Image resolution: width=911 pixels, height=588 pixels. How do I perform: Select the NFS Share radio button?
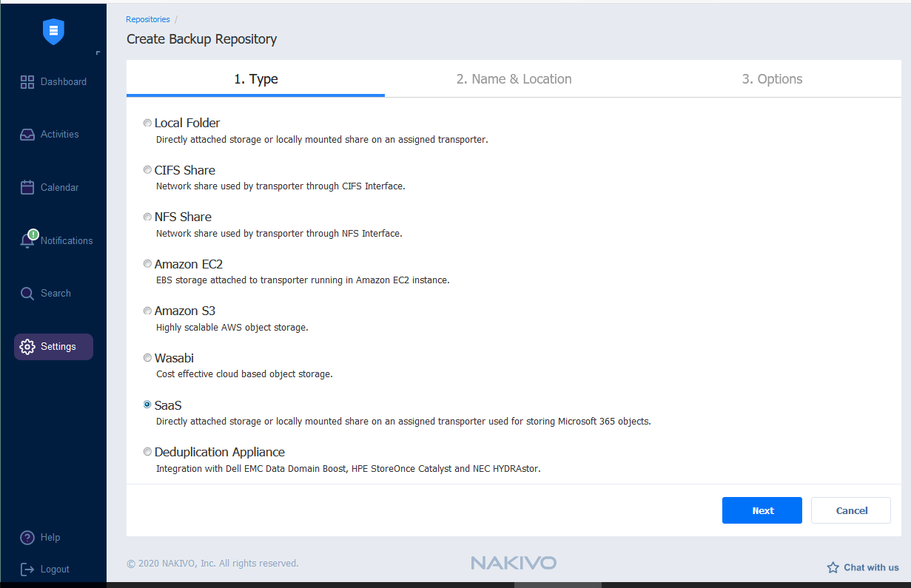click(x=147, y=217)
